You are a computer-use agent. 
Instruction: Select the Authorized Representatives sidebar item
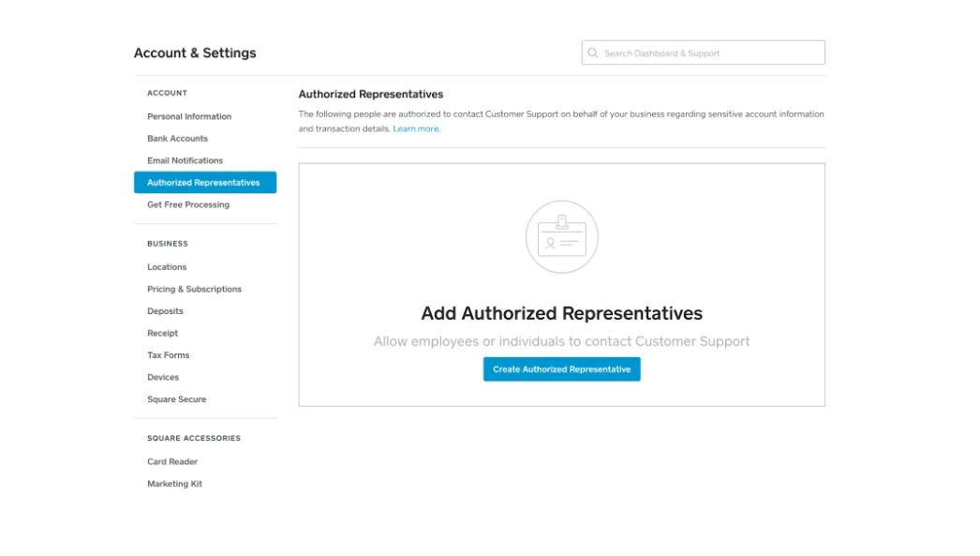(206, 182)
